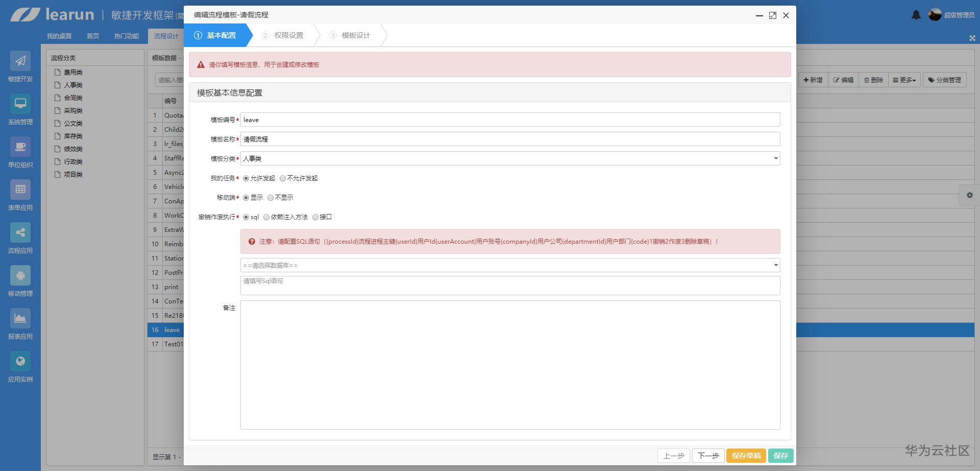
Task: Choose 接口 for 撤销作废执行
Action: coord(315,217)
